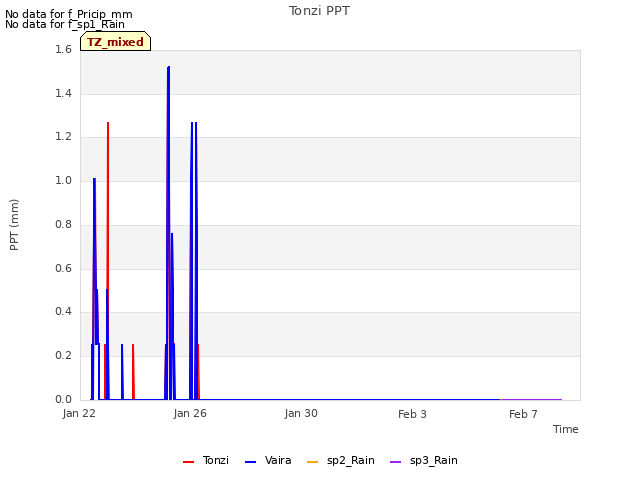This screenshot has height=480, width=640.
Task: Click the blue Vaira legend swatch
Action: click(x=250, y=462)
